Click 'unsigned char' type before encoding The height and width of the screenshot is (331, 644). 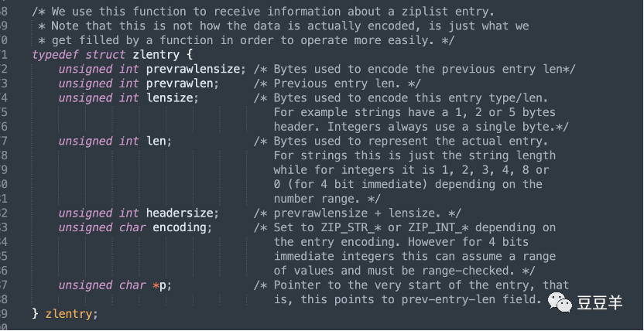[x=101, y=227]
